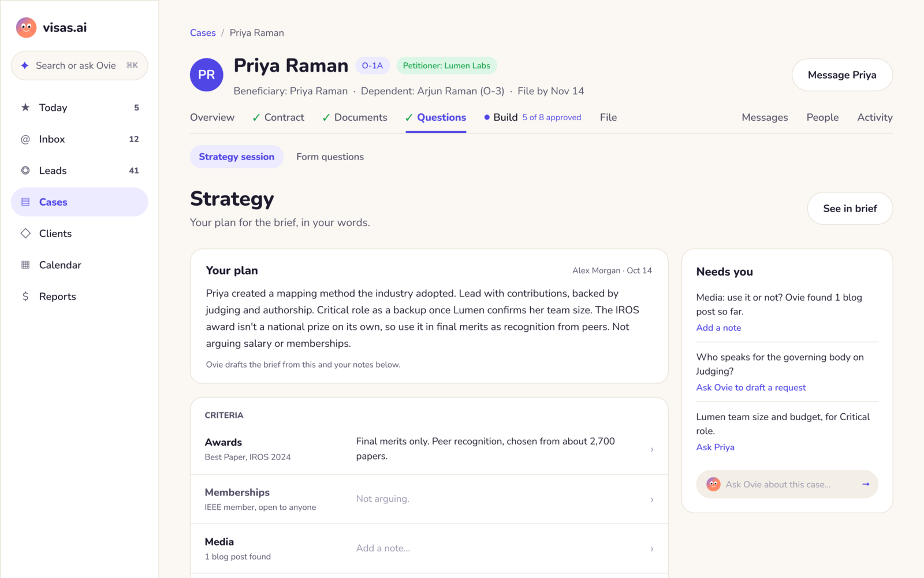
Task: Expand the Media criteria row chevron
Action: (x=652, y=549)
